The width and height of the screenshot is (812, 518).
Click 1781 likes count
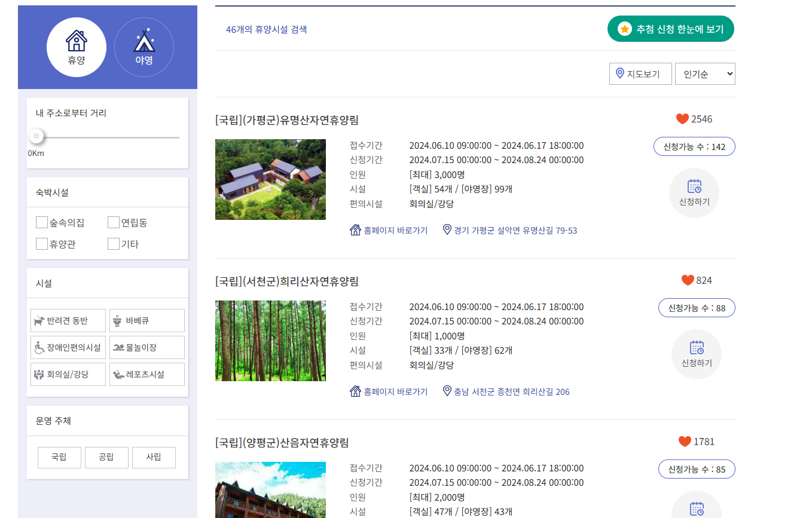704,442
